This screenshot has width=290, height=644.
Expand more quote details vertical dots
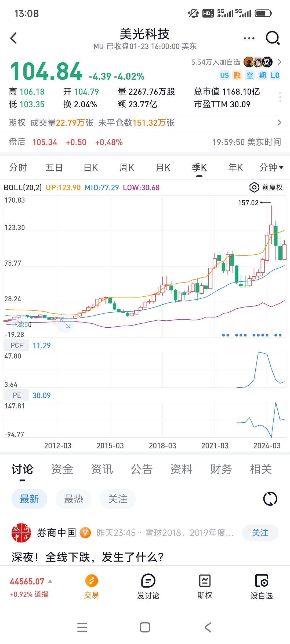(x=280, y=97)
